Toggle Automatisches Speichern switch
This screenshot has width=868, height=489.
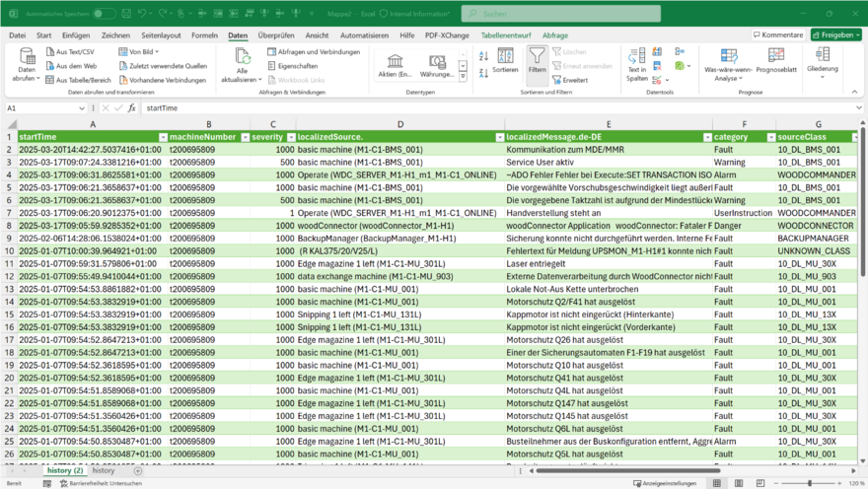click(x=104, y=14)
